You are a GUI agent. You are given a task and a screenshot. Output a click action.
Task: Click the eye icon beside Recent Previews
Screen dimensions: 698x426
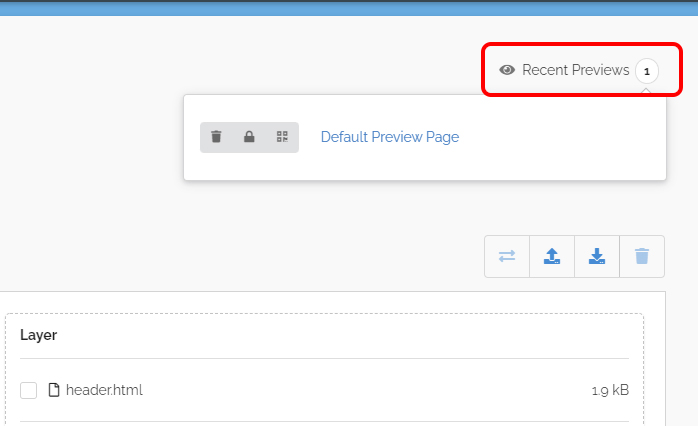coord(507,70)
